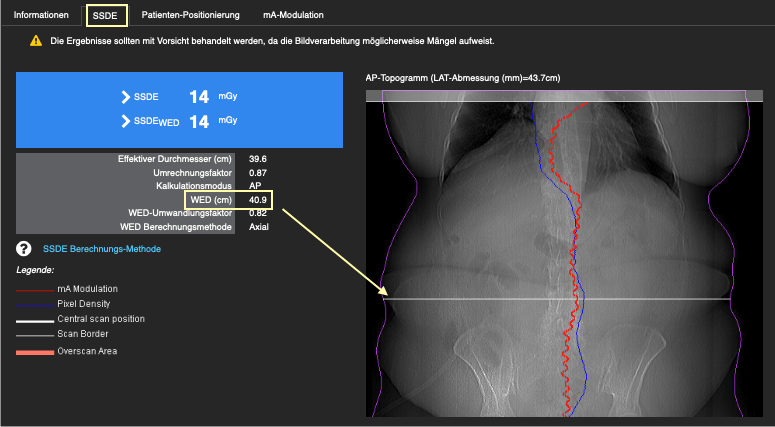Image resolution: width=775 pixels, height=427 pixels.
Task: Open the Patienten-Positionierung tab
Action: (x=190, y=15)
